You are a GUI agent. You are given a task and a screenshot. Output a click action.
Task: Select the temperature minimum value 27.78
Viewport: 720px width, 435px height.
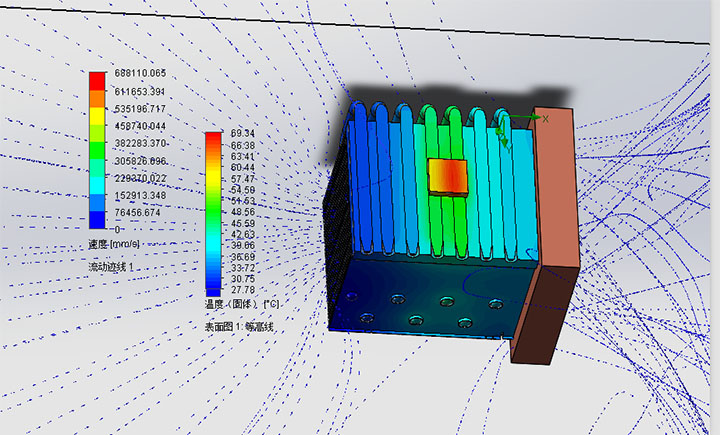coord(242,291)
